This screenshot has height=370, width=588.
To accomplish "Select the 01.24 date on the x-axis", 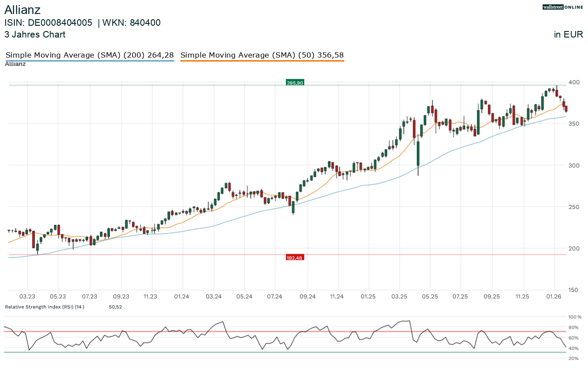I will click(x=181, y=297).
